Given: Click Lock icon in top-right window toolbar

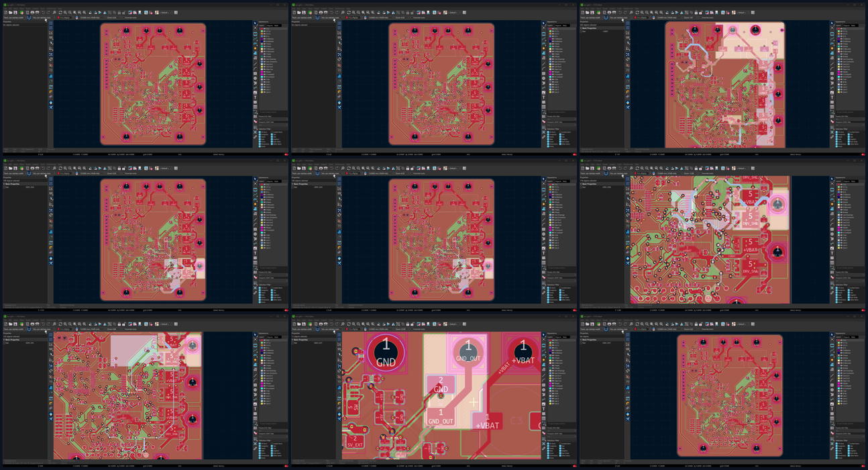Looking at the screenshot, I should coord(696,12).
